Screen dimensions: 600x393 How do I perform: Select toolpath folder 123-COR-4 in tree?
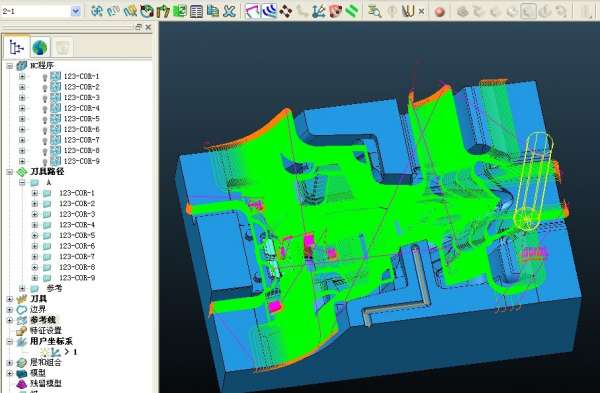point(77,225)
